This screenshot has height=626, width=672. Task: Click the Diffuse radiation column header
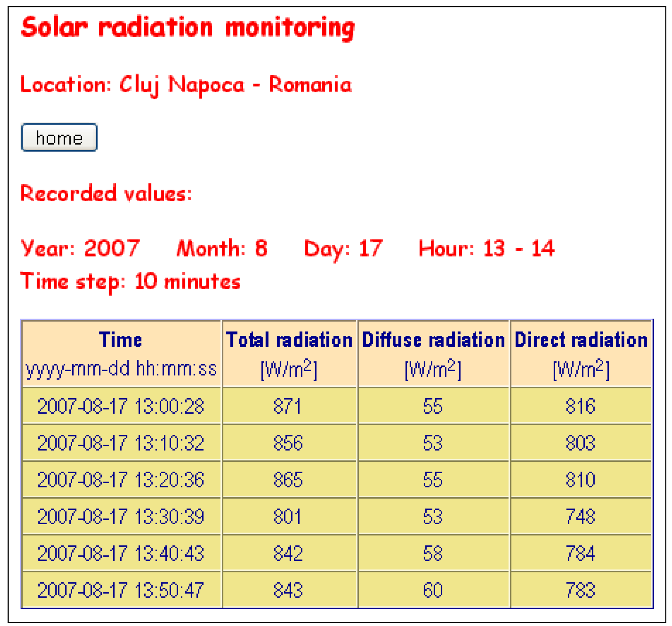tap(433, 340)
